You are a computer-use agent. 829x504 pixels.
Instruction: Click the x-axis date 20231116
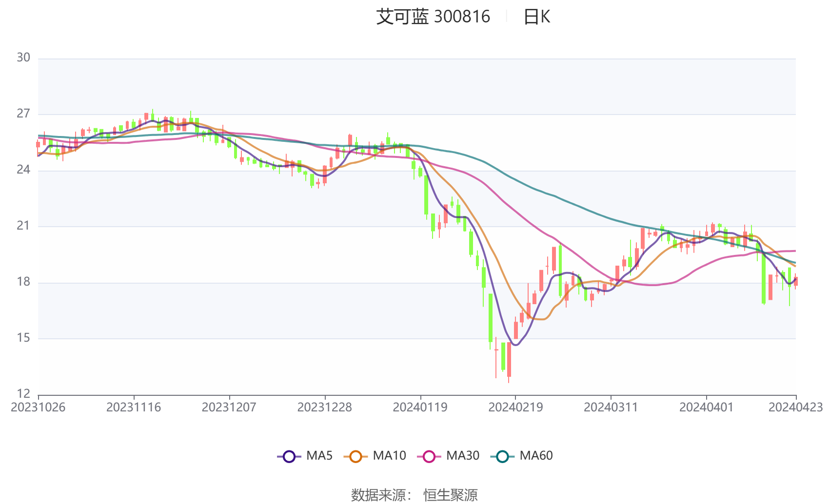point(134,407)
